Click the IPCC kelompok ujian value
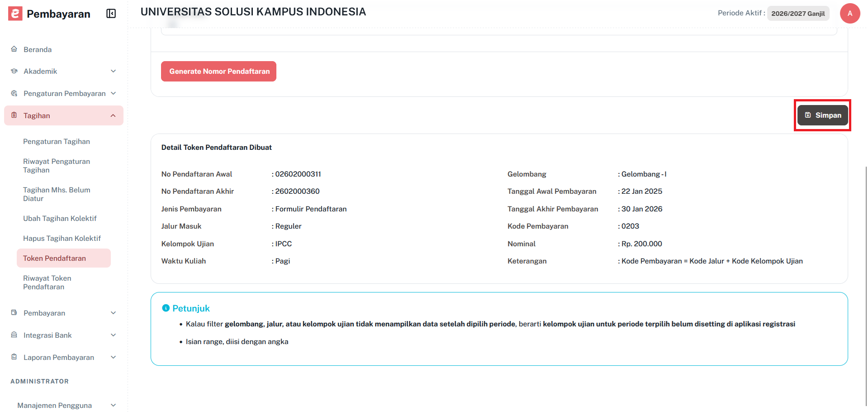 (284, 244)
